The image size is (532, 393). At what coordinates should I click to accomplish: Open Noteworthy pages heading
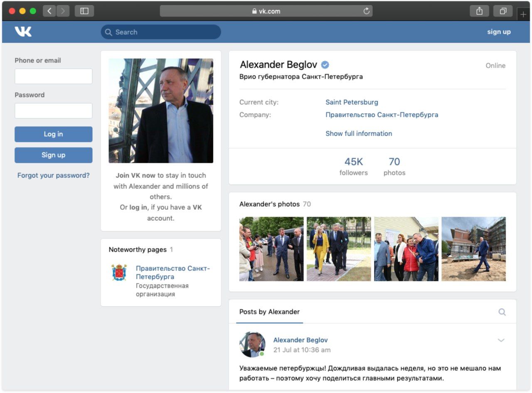[138, 250]
